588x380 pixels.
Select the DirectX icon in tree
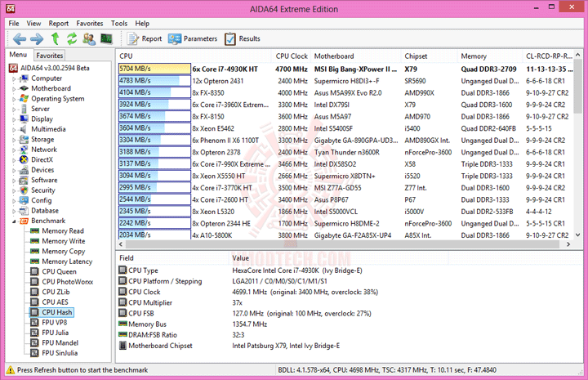(x=24, y=159)
